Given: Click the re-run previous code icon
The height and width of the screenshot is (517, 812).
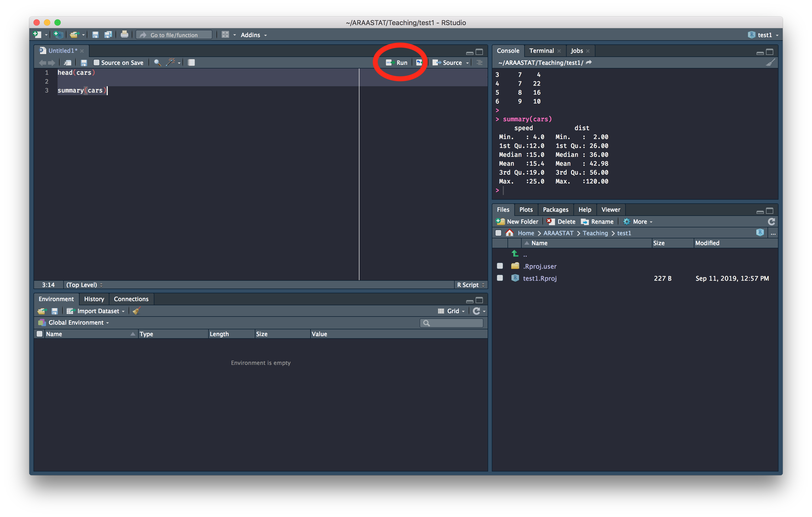Looking at the screenshot, I should click(x=419, y=63).
